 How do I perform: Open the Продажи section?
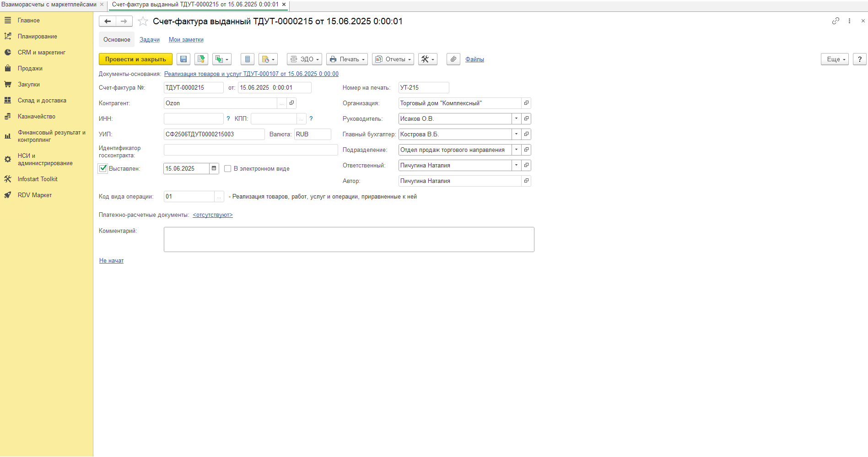point(30,69)
